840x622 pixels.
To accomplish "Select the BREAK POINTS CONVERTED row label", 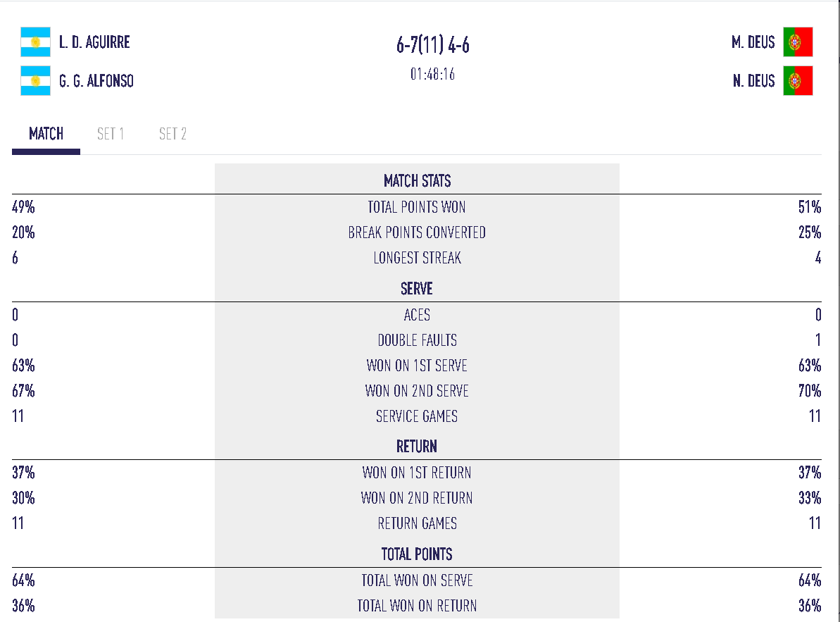I will (417, 232).
